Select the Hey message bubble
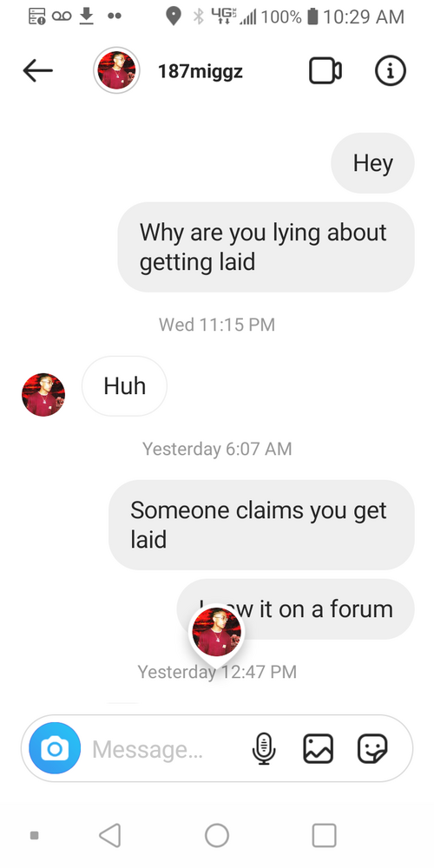This screenshot has height=868, width=434. pos(372,163)
